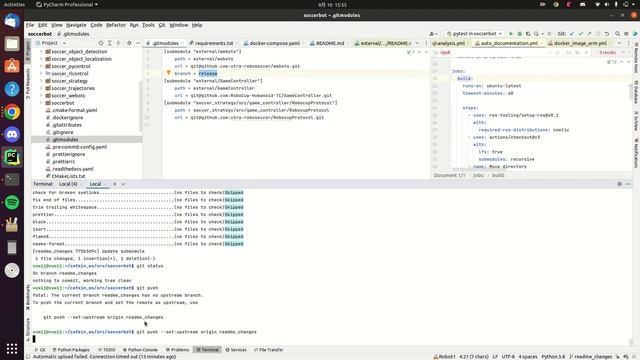Screen dimensions: 640x360
Task: Click the Git commit checkmark icon
Action: (580, 34)
